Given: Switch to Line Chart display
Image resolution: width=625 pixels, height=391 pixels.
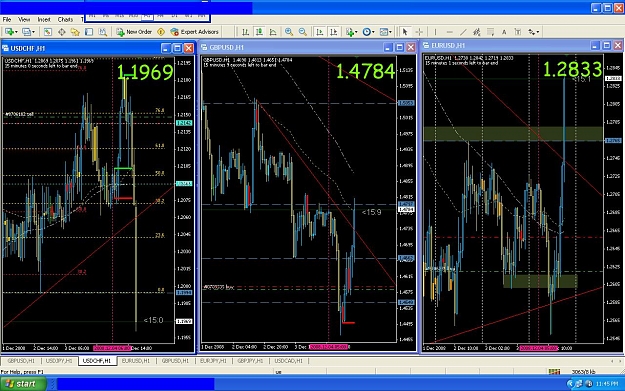Looking at the screenshot, I should pos(273,32).
